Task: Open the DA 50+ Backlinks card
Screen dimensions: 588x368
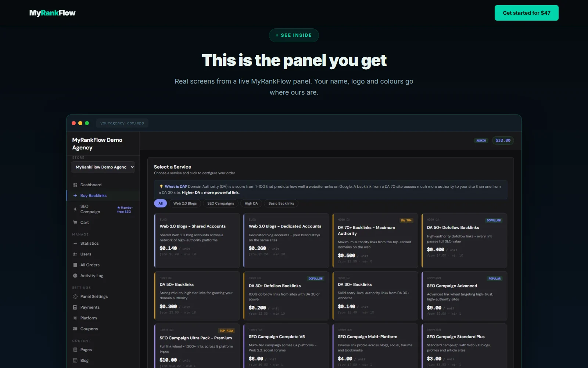Action: pos(197,296)
